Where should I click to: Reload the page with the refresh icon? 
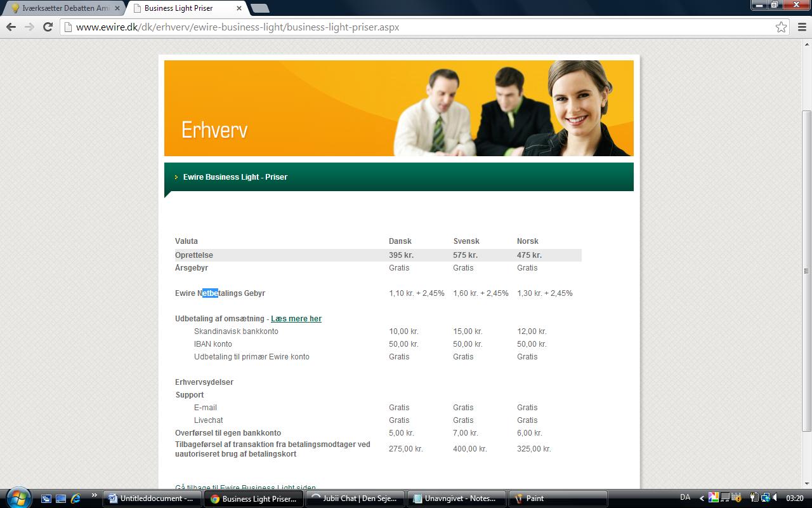(48, 27)
